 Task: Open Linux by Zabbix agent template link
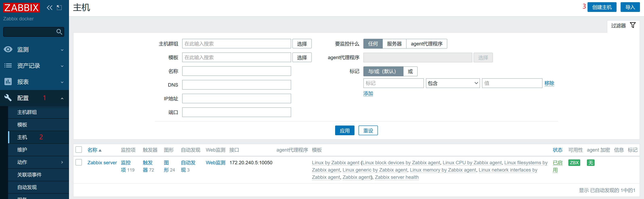tap(336, 163)
